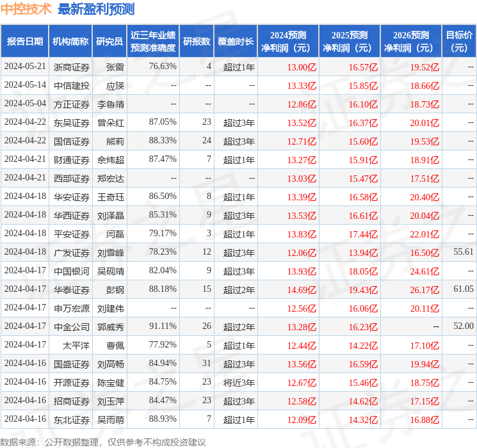Select the 中金公司 institution cell
The height and width of the screenshot is (448, 477).
72,327
